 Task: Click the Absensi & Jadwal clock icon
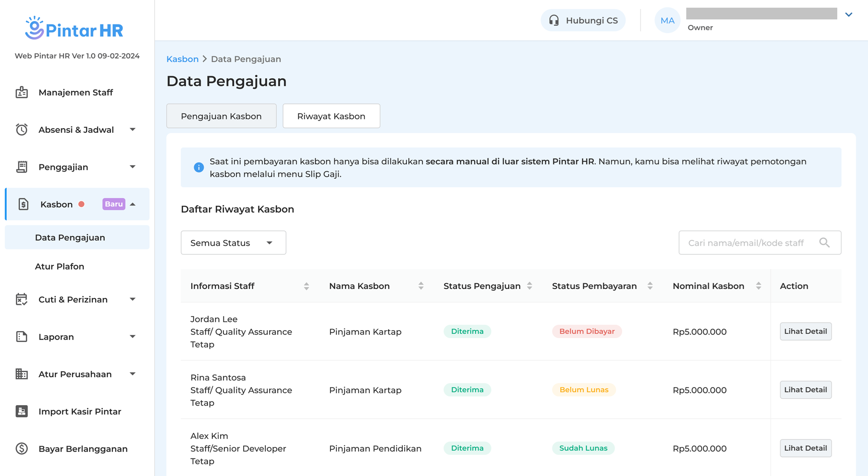pos(22,130)
